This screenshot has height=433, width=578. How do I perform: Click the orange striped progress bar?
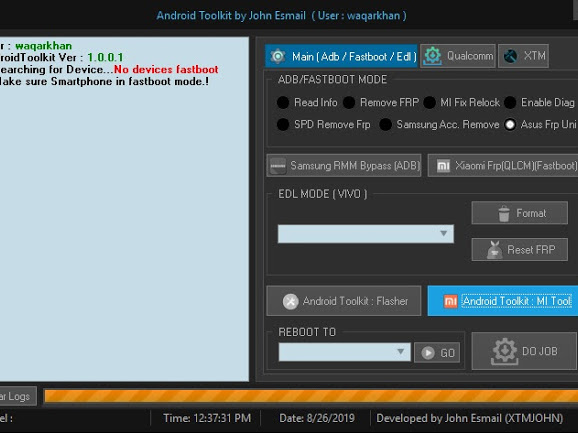(x=311, y=396)
